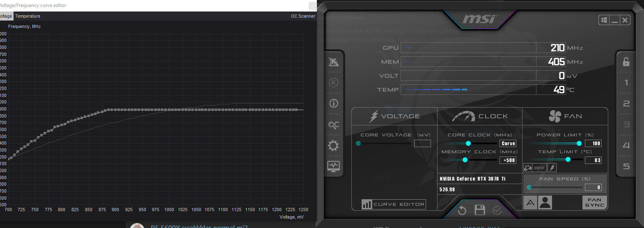Click the Power Limit slider handle
Image resolution: width=644 pixels, height=228 pixels.
click(579, 143)
